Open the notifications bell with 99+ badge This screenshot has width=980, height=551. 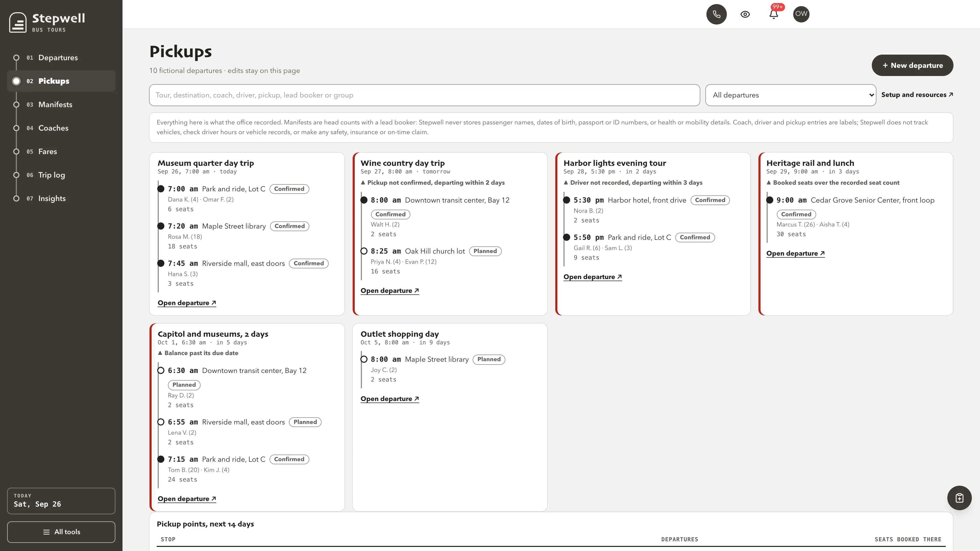(774, 14)
